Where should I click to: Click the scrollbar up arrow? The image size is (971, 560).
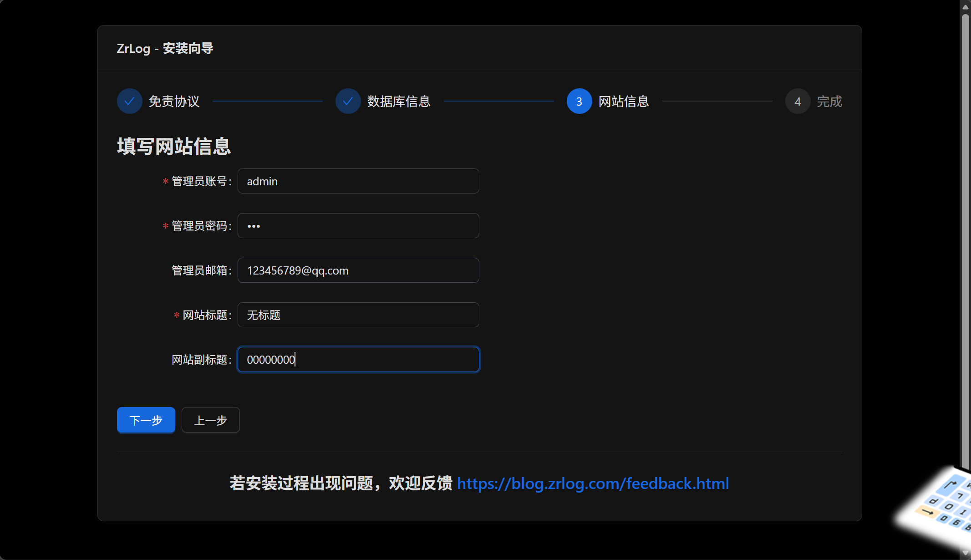pyautogui.click(x=965, y=6)
